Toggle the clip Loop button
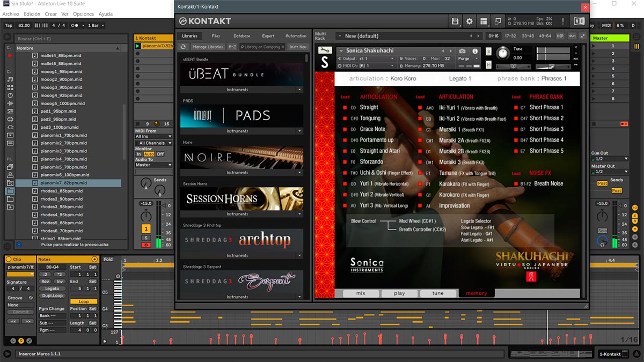Screen dimensions: 644x362 pyautogui.click(x=84, y=302)
